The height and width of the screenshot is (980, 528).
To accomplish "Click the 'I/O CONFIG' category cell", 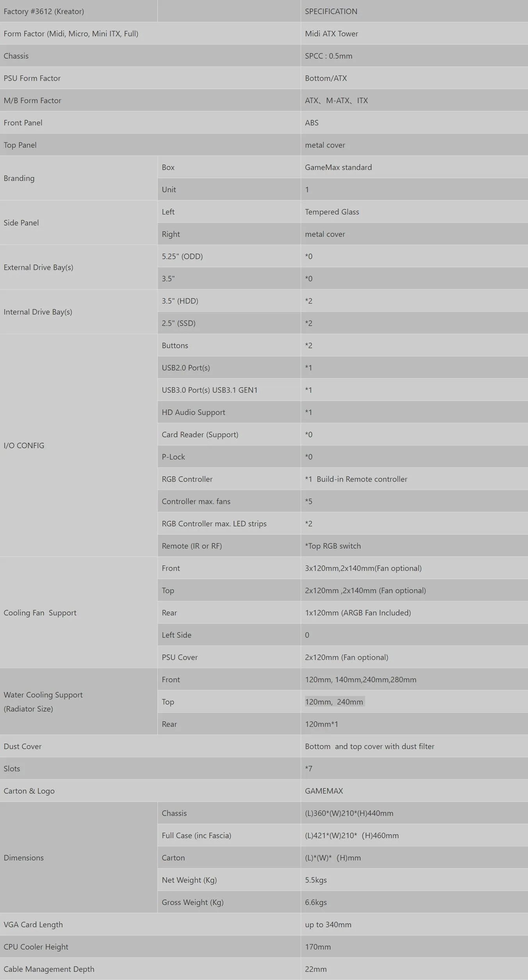I will click(x=78, y=445).
